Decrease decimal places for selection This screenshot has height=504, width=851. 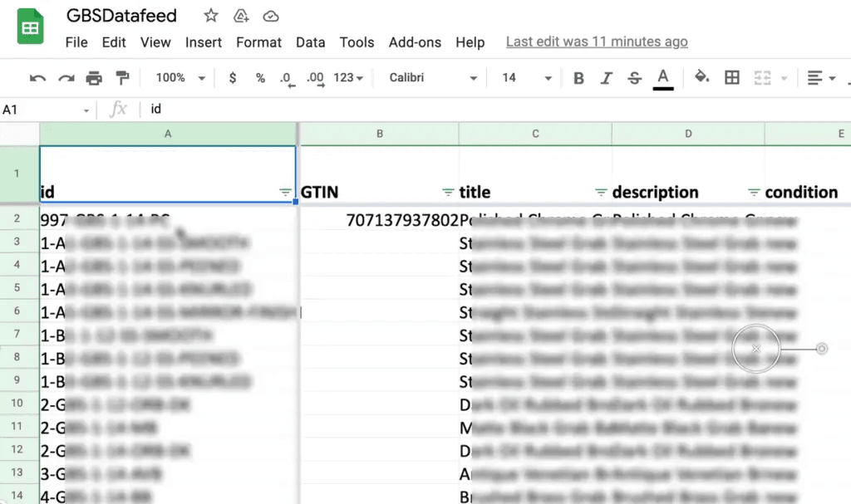(286, 77)
